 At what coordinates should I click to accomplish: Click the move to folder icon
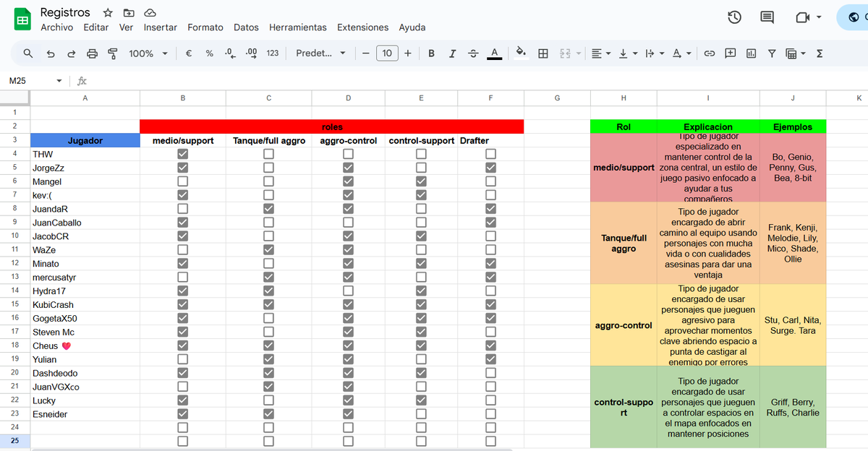pos(129,13)
